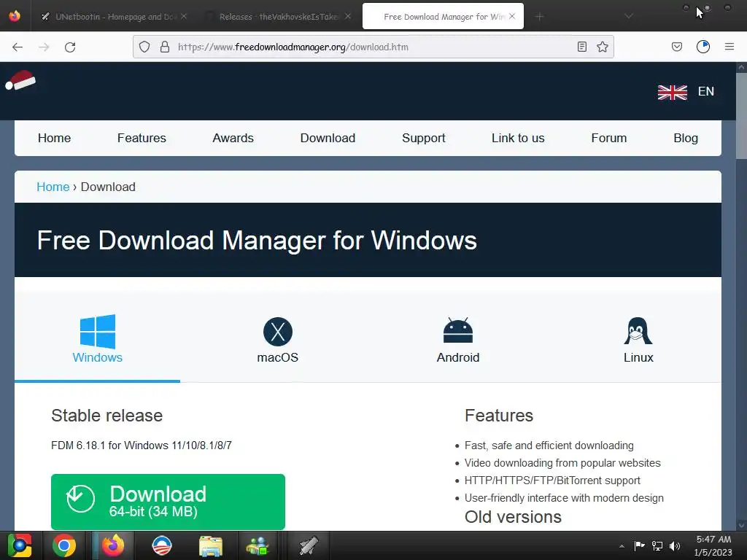This screenshot has height=560, width=747.
Task: Bookmark this page with star icon
Action: pos(602,47)
